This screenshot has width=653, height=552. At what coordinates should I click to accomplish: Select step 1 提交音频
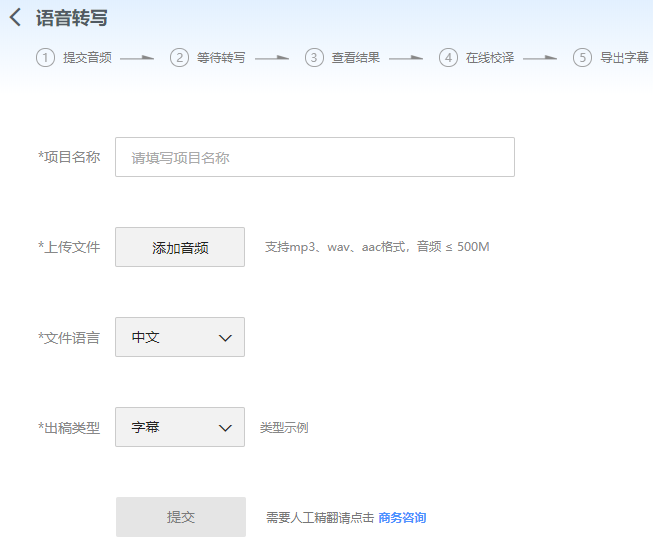point(74,57)
